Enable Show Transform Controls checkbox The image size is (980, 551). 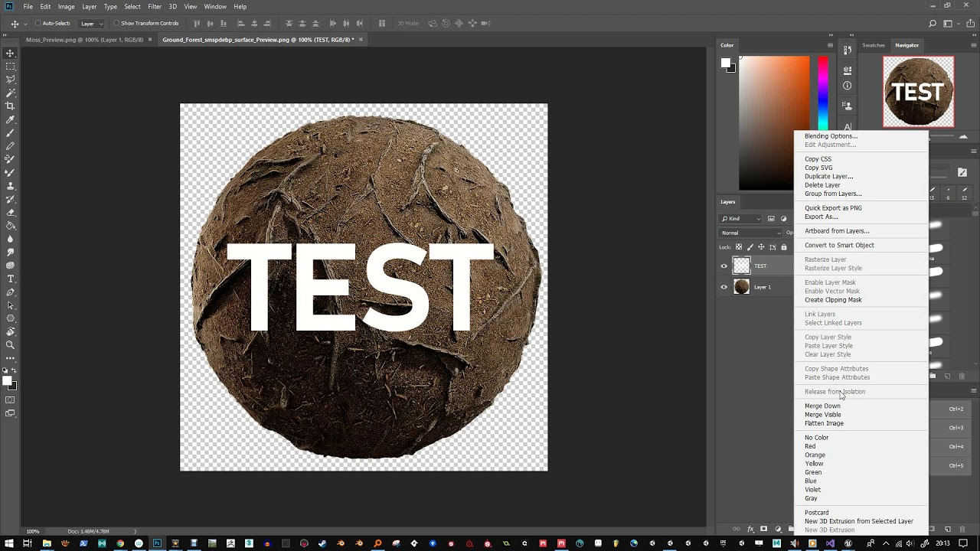tap(116, 23)
